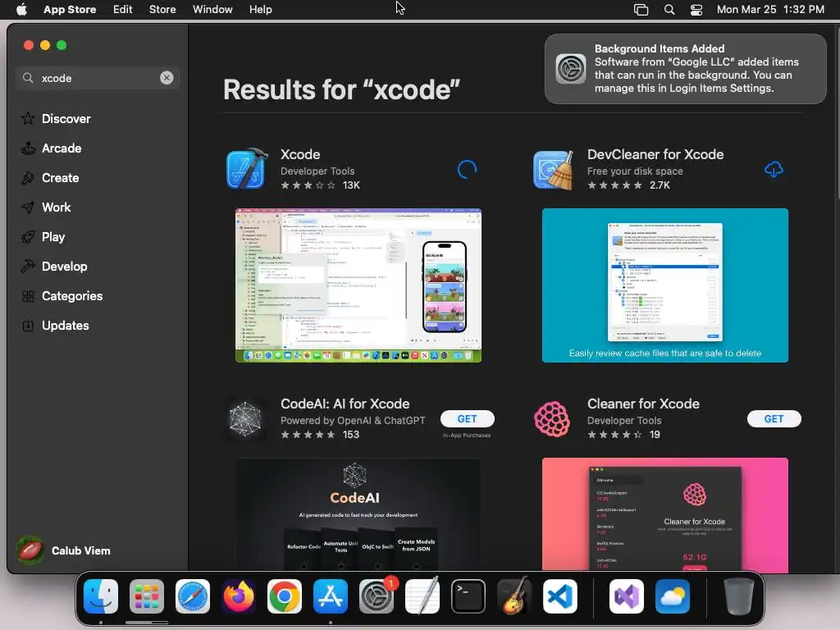840x630 pixels.
Task: Launch GarageBand from the dock
Action: pos(514,596)
